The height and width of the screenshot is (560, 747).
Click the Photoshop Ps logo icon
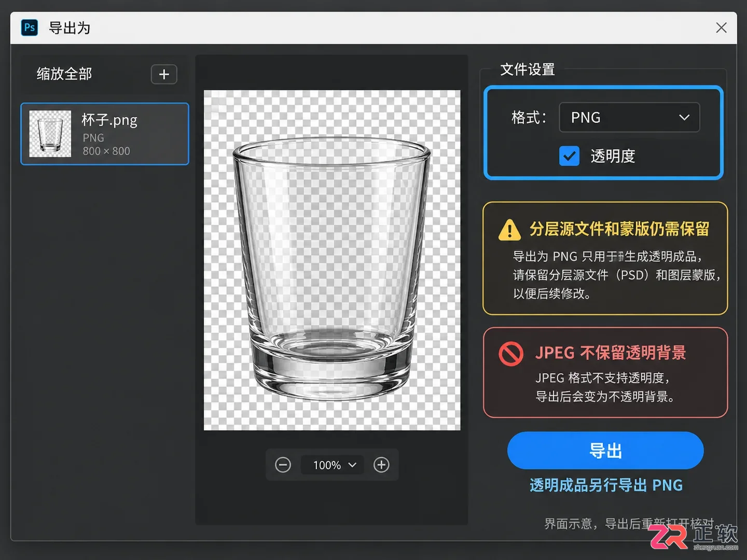pos(30,27)
